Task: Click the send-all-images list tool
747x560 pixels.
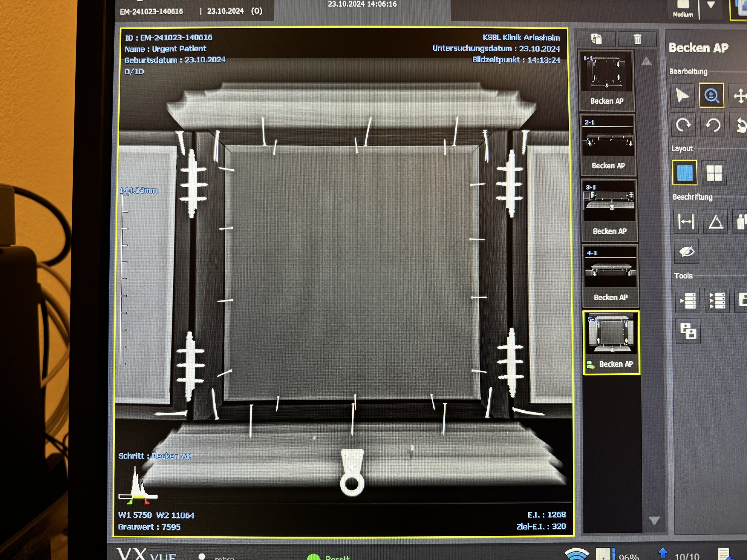Action: pos(717,300)
